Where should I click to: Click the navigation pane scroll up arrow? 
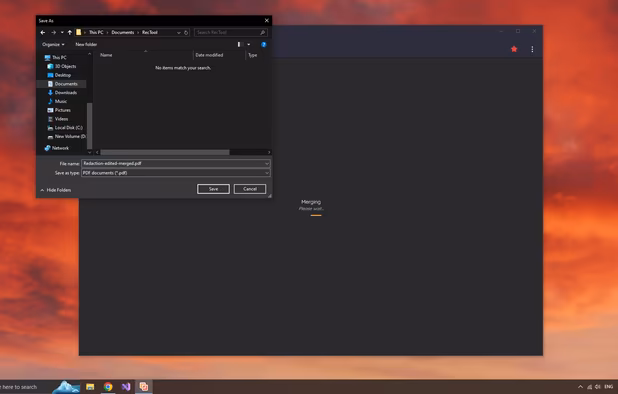[x=89, y=54]
